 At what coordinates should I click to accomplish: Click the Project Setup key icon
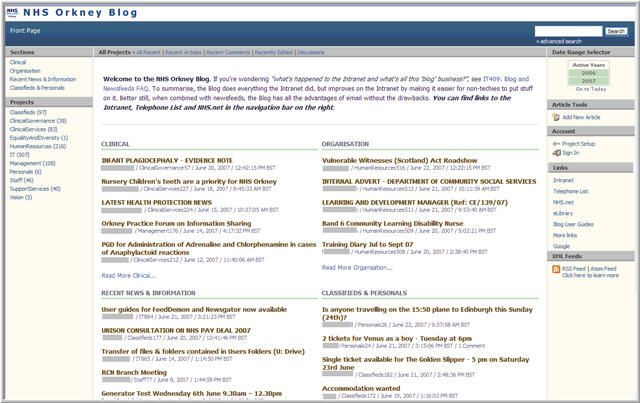pyautogui.click(x=555, y=143)
